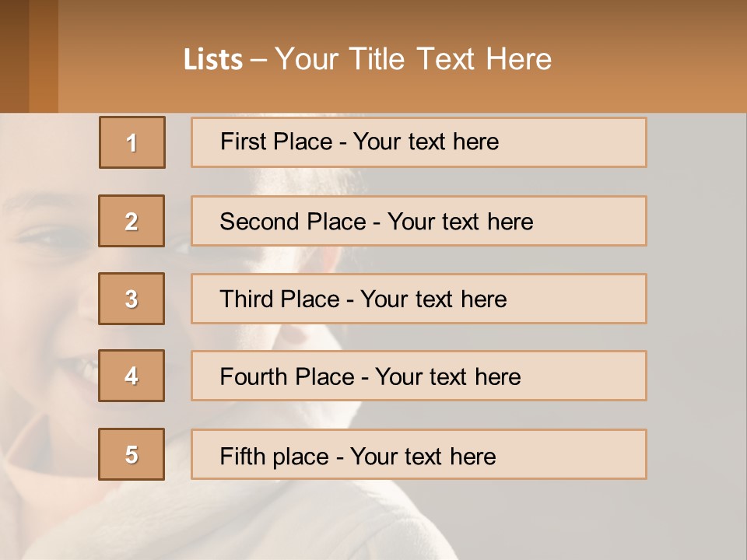
Task: Click the bold word "Lists" in the title
Action: pos(212,59)
